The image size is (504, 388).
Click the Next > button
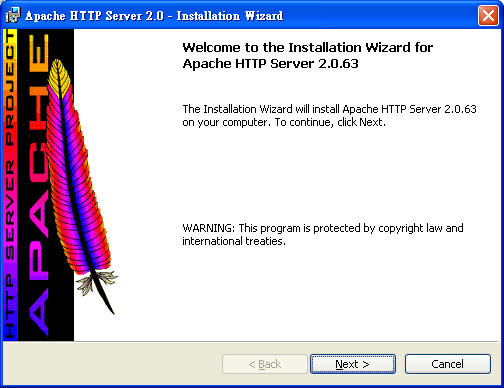pos(353,364)
